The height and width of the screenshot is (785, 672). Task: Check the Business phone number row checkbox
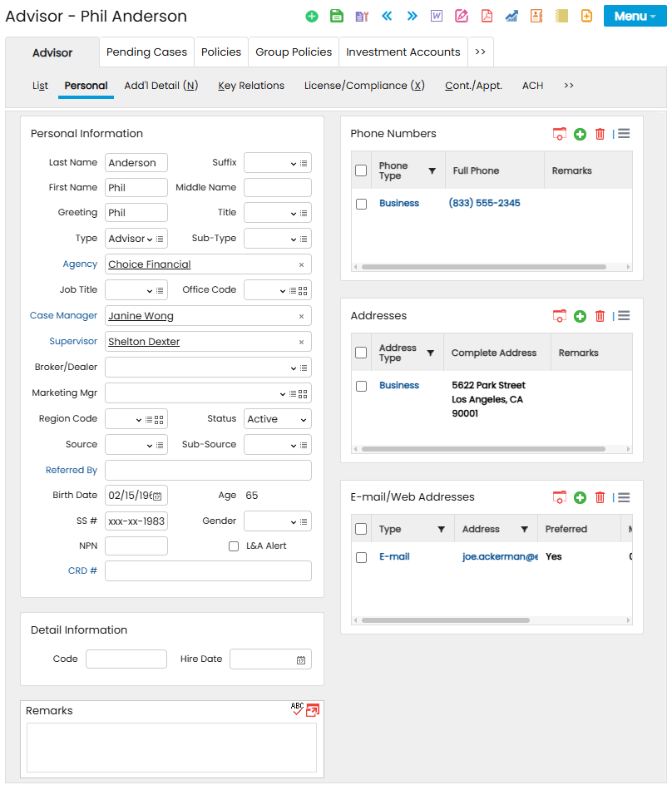[361, 204]
